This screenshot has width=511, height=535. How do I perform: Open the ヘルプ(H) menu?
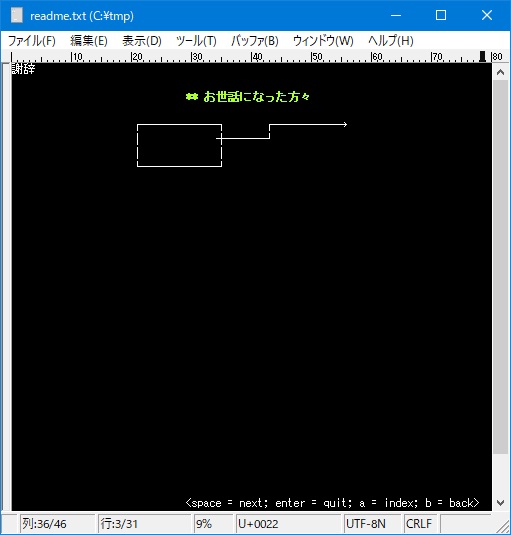391,41
